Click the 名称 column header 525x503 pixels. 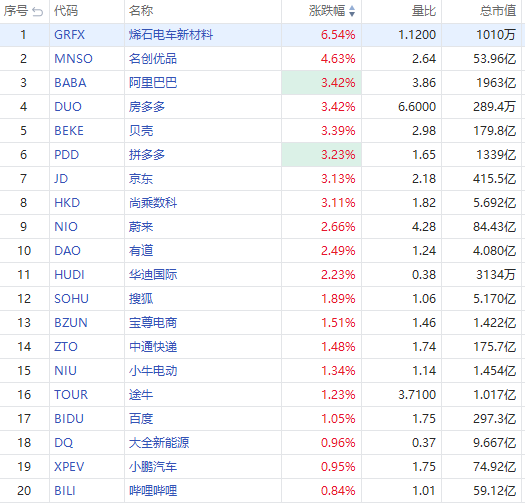(141, 11)
